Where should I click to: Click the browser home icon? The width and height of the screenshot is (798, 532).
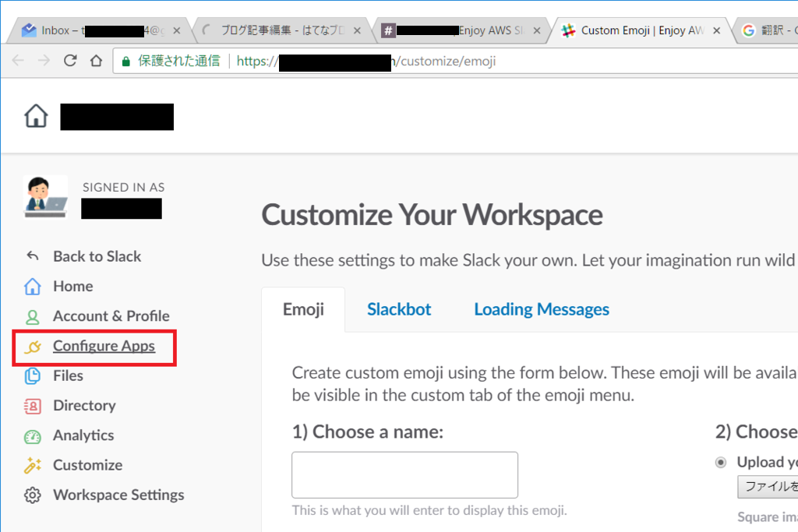[96, 61]
